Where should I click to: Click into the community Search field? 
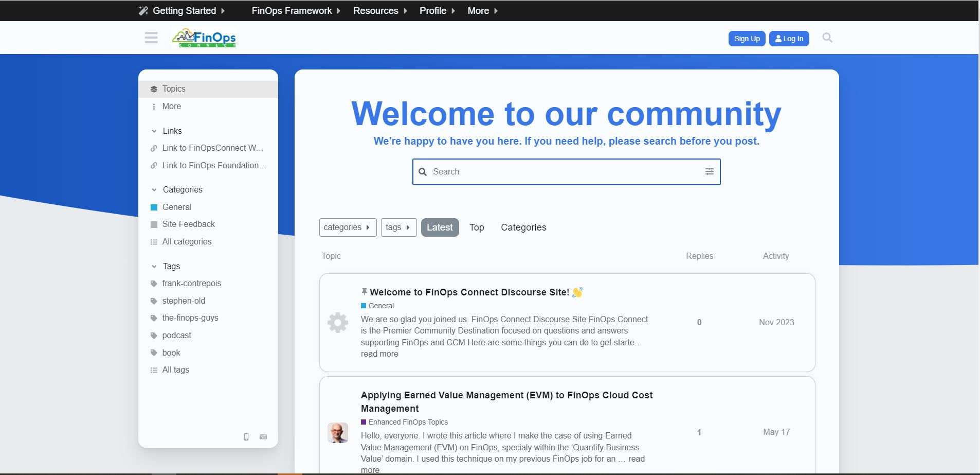[x=566, y=172]
